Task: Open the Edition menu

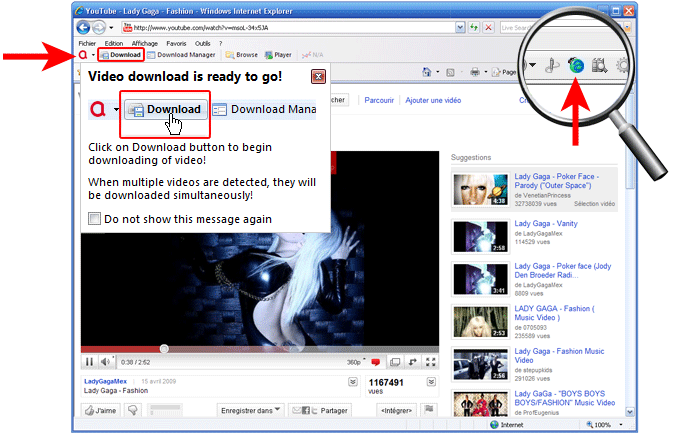Action: pos(114,43)
